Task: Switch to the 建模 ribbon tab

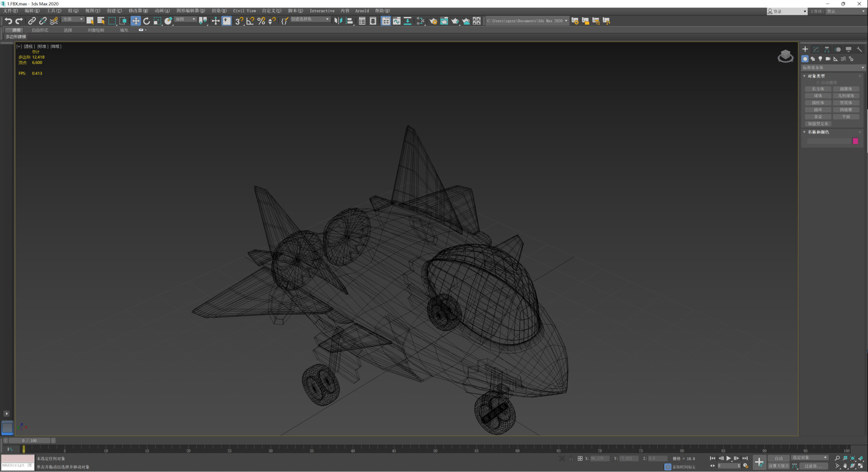Action: (15, 30)
